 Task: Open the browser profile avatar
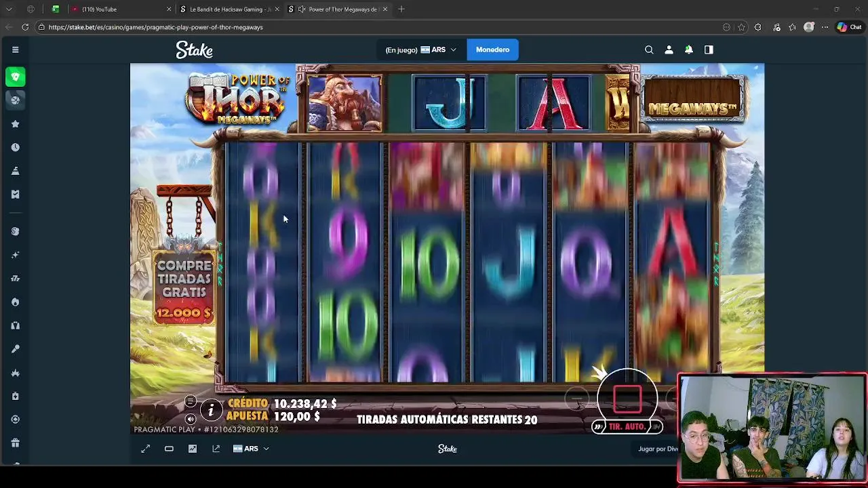(808, 27)
